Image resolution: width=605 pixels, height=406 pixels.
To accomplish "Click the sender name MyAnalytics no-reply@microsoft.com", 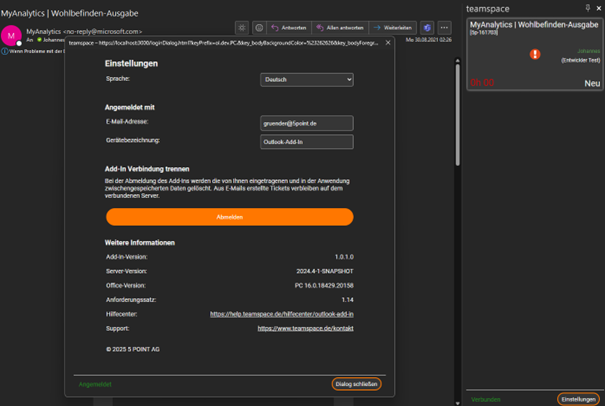I will (84, 32).
